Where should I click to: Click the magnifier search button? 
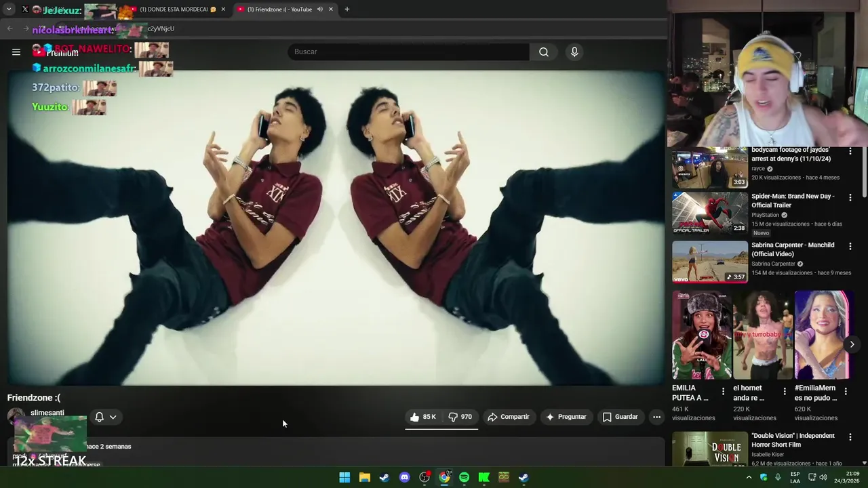[x=544, y=52]
